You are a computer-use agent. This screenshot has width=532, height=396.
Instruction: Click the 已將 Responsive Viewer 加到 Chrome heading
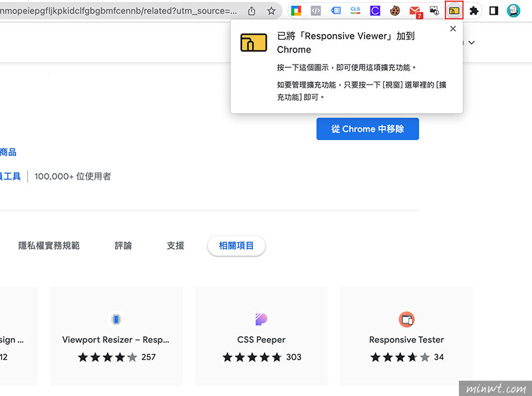[x=346, y=43]
